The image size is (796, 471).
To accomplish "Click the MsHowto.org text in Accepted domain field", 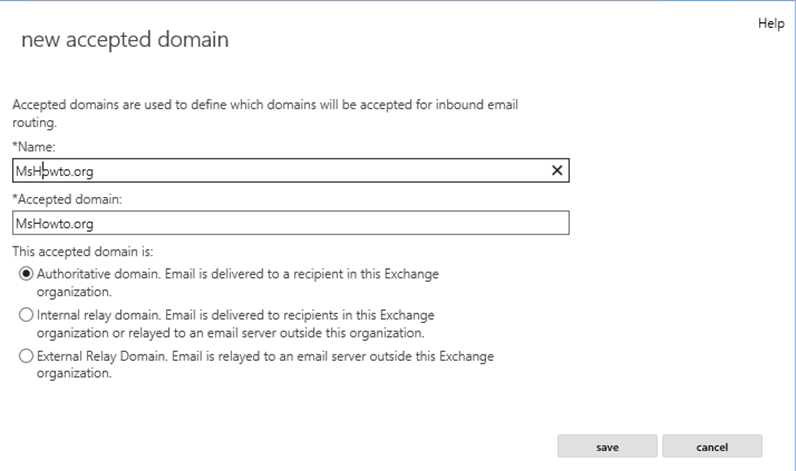I will tap(54, 224).
